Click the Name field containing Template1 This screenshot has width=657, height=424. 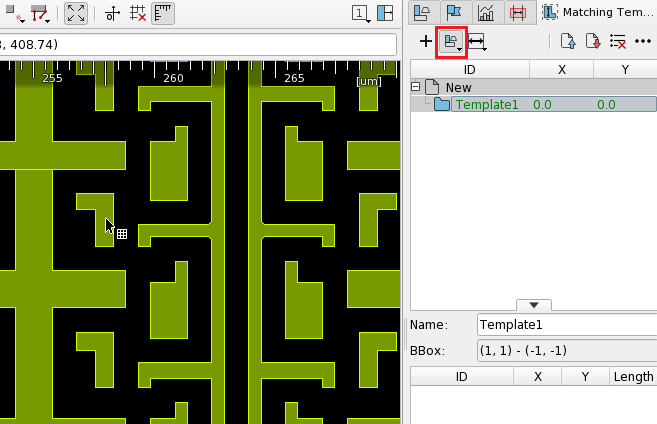click(x=567, y=325)
